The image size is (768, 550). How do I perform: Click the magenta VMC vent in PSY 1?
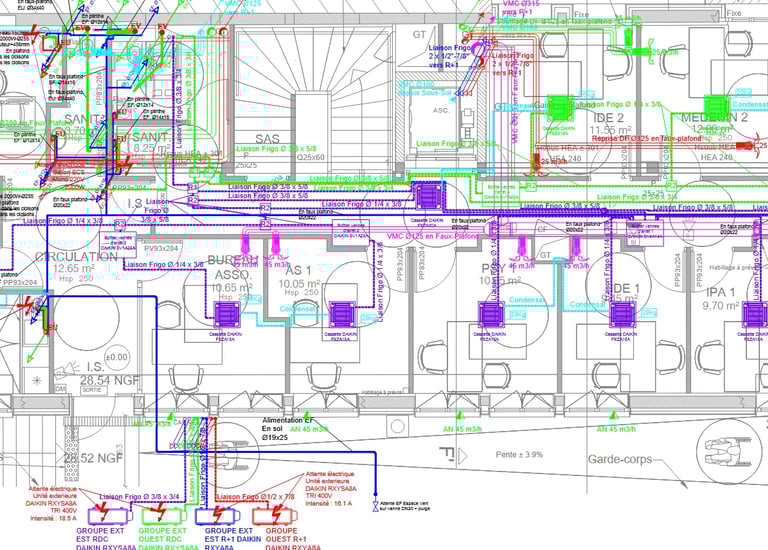pyautogui.click(x=522, y=248)
